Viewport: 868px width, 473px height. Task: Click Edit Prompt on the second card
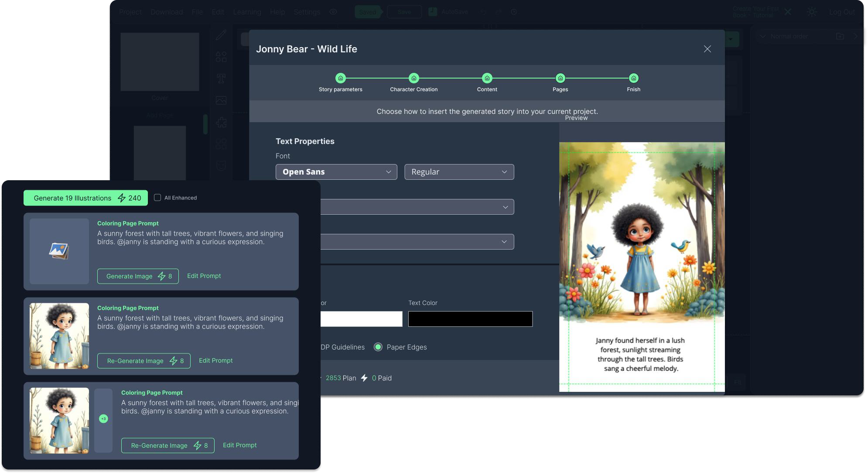(x=215, y=360)
